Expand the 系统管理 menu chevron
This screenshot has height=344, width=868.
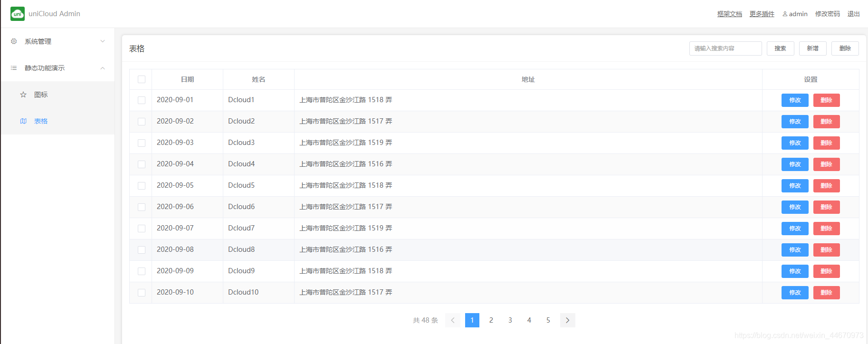coord(103,41)
